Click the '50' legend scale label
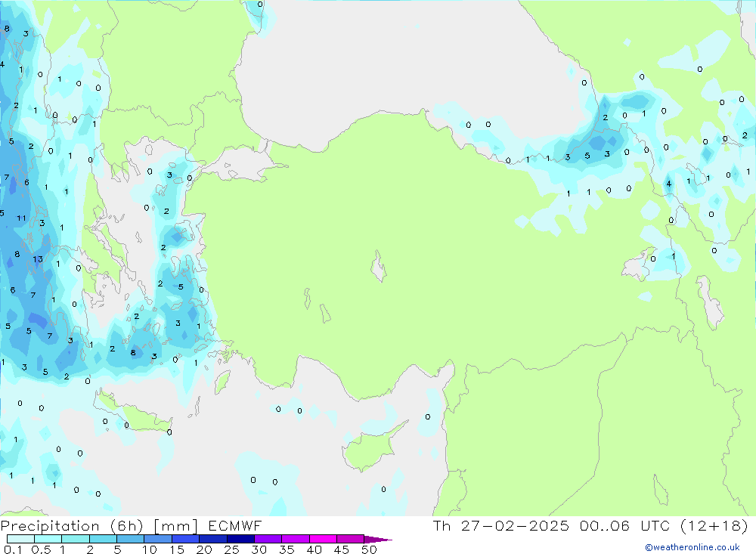756x554 pixels. pos(370,549)
